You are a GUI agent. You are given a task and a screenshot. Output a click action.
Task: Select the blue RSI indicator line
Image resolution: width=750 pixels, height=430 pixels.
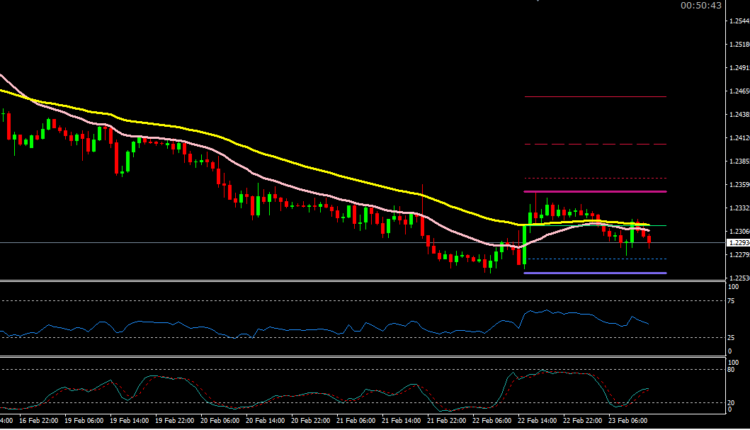point(300,328)
